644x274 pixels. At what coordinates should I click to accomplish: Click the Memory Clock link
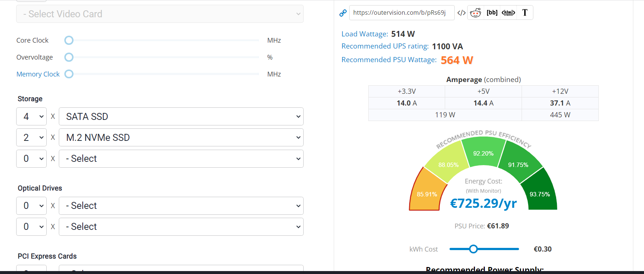coord(38,74)
